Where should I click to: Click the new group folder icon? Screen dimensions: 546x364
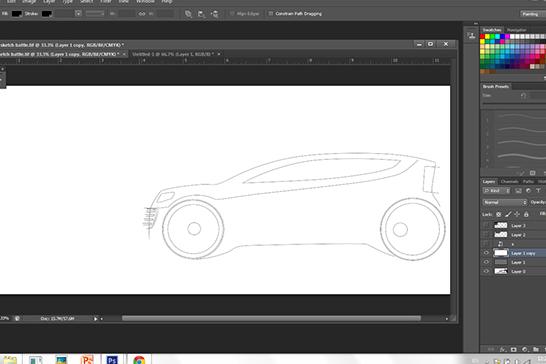pyautogui.click(x=536, y=349)
